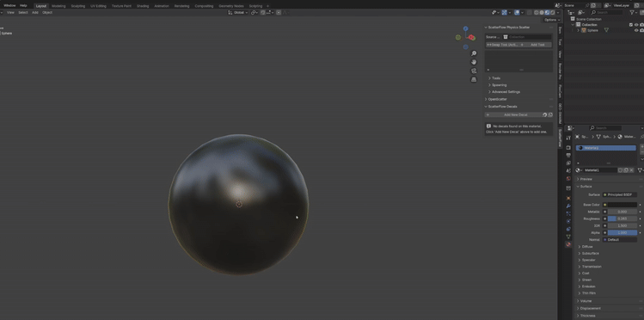The width and height of the screenshot is (644, 320).
Task: Toggle the viewport overlays button
Action: (517, 13)
